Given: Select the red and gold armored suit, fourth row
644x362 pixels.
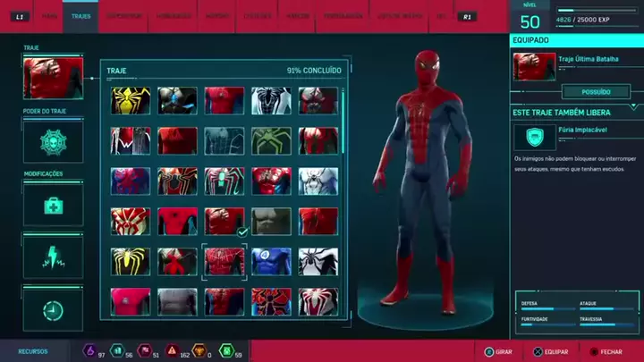Looking at the screenshot, I should (x=131, y=222).
